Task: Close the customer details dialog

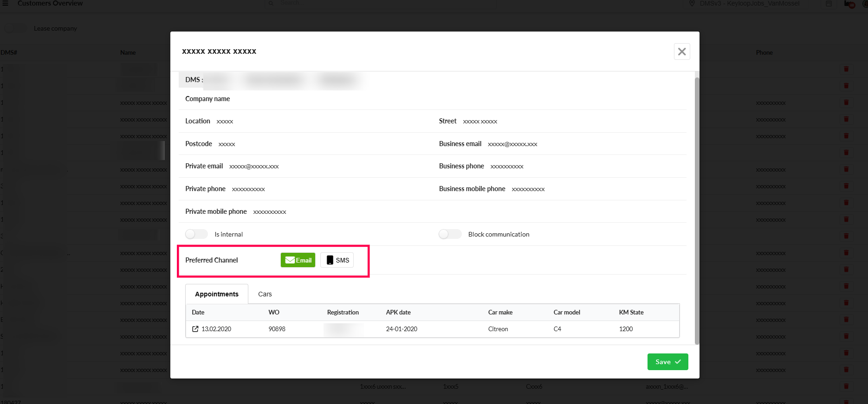Action: tap(681, 51)
